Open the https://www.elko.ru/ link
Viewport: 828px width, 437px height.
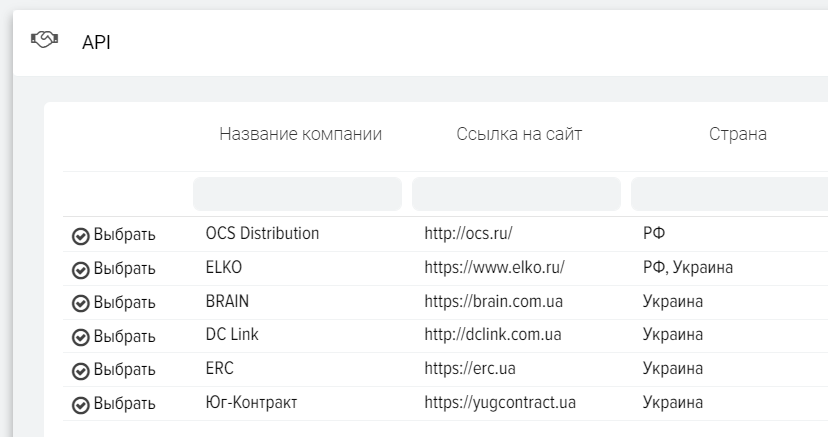pyautogui.click(x=494, y=268)
